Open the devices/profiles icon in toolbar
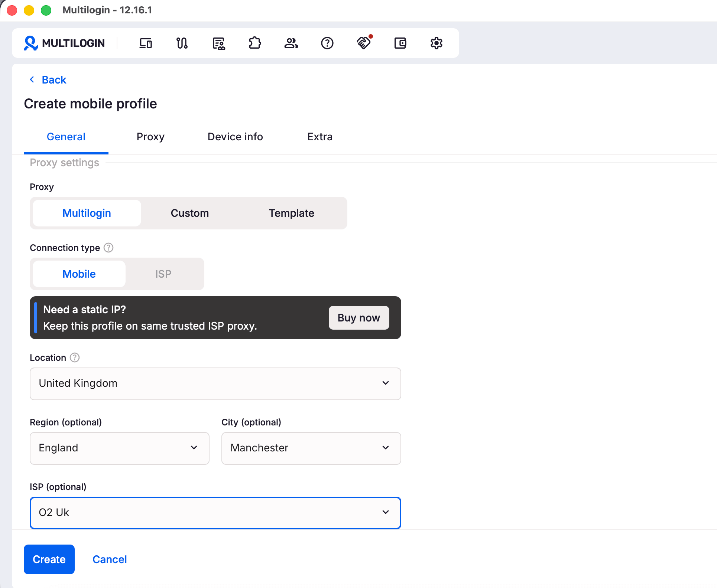The width and height of the screenshot is (717, 588). coord(146,43)
